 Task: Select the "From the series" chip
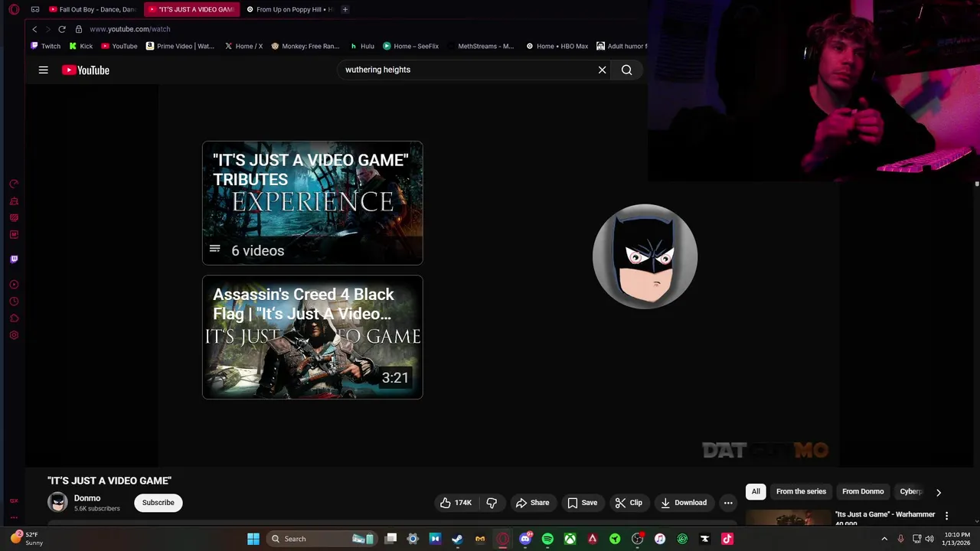click(x=801, y=491)
